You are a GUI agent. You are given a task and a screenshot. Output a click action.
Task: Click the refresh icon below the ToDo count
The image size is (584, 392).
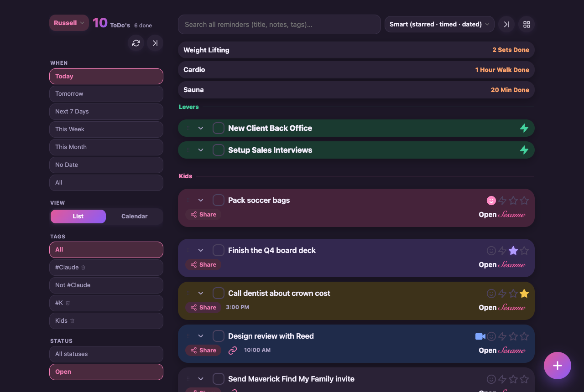point(136,43)
